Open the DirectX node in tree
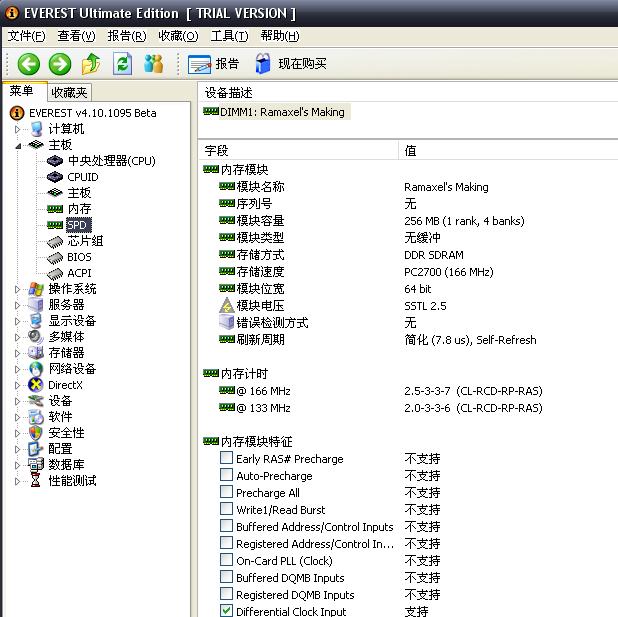 [65, 385]
